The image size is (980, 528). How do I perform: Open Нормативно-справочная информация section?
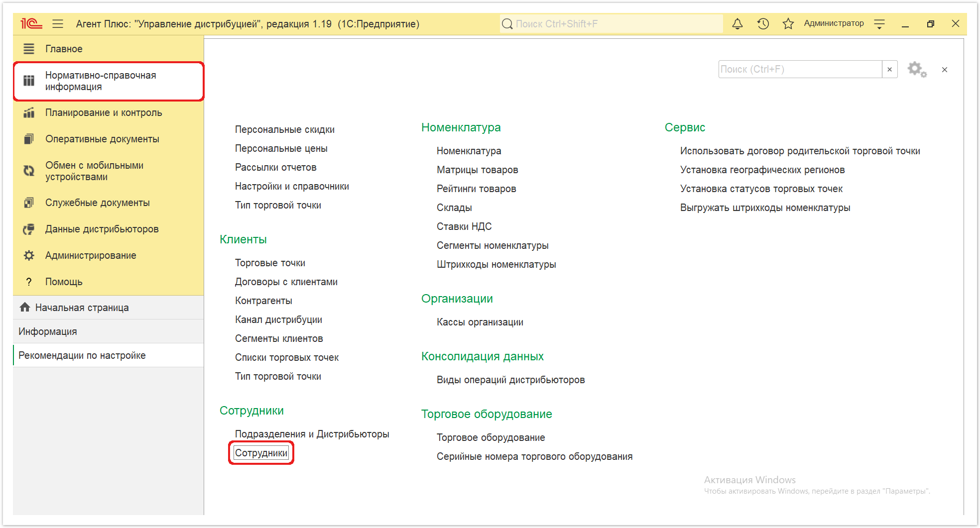click(x=109, y=81)
